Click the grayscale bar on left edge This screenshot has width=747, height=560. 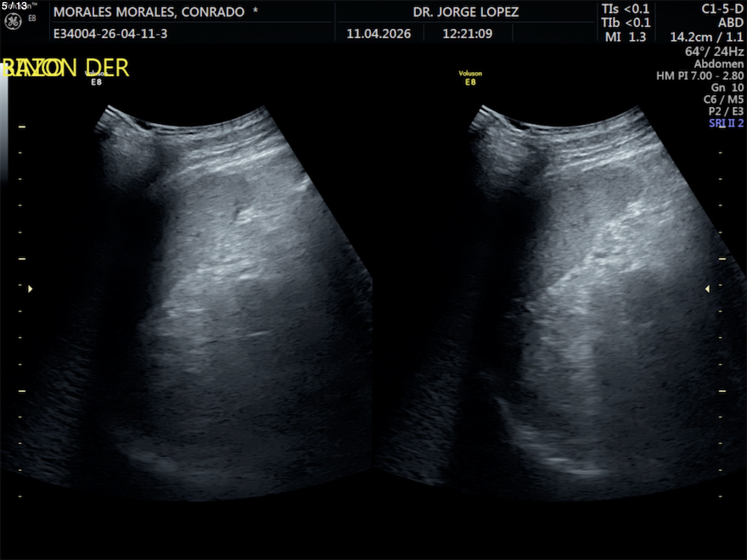[x=4, y=123]
